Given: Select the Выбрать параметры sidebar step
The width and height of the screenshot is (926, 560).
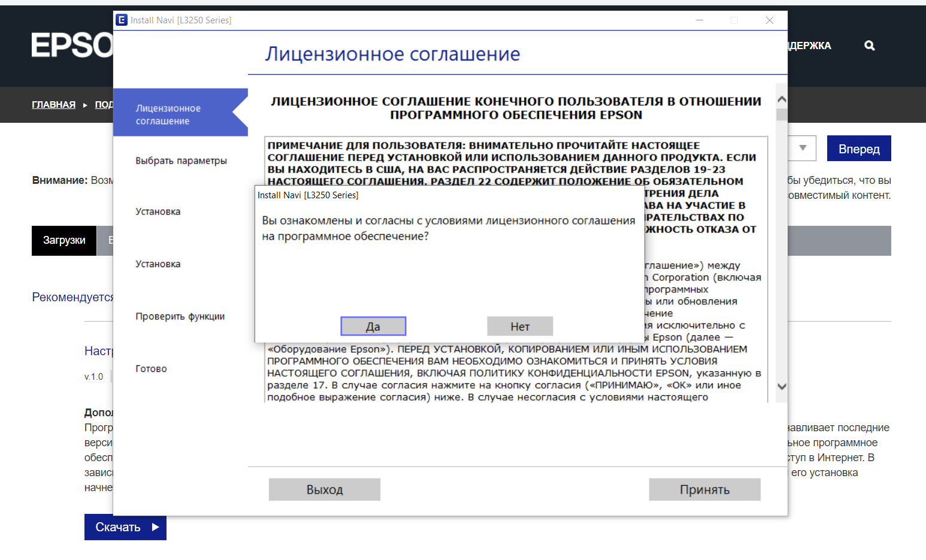Looking at the screenshot, I should 181,161.
